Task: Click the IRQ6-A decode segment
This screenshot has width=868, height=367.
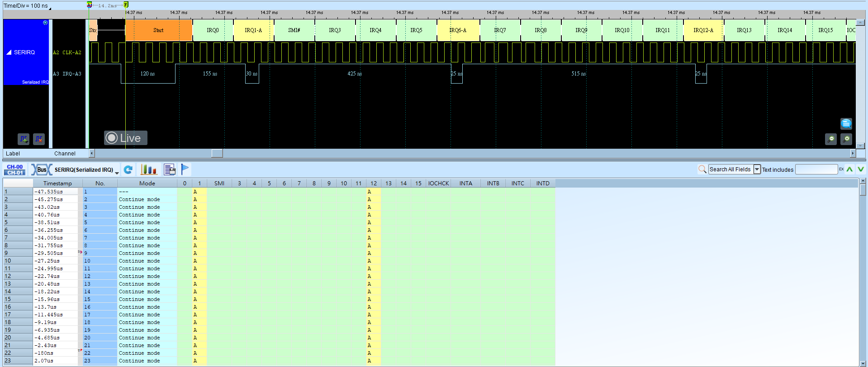Action: [x=458, y=30]
